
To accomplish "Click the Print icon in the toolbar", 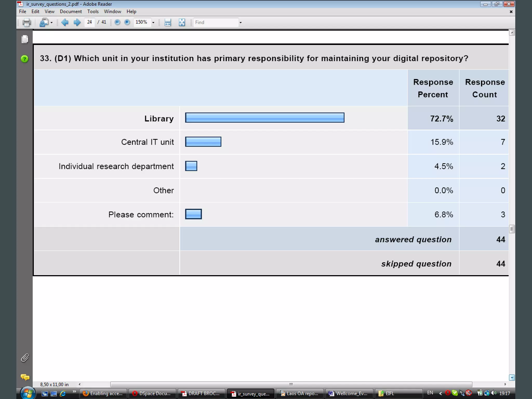I will 26,23.
